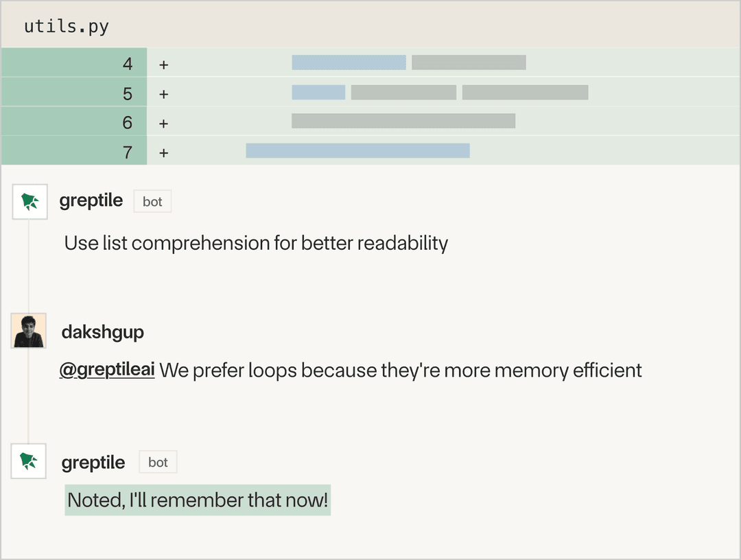Click the plus marker on line 6

tap(163, 124)
